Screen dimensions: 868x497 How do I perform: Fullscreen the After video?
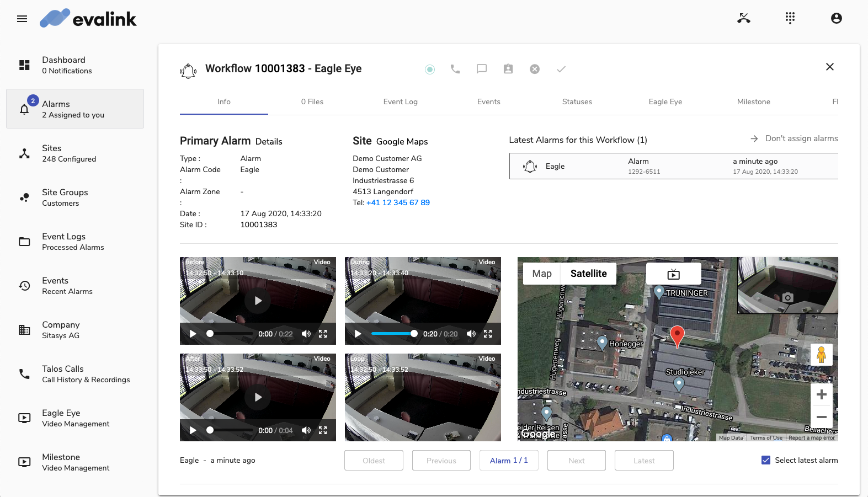coord(323,430)
